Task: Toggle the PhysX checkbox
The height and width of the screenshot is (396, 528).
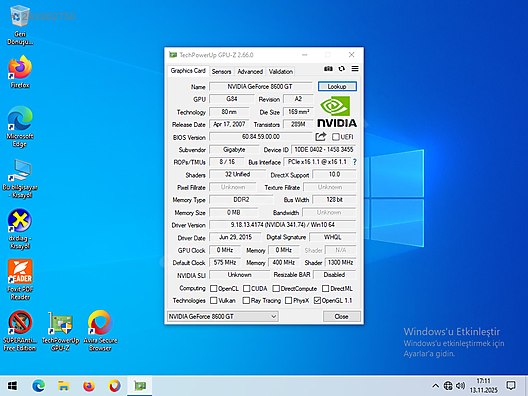Action: click(289, 300)
